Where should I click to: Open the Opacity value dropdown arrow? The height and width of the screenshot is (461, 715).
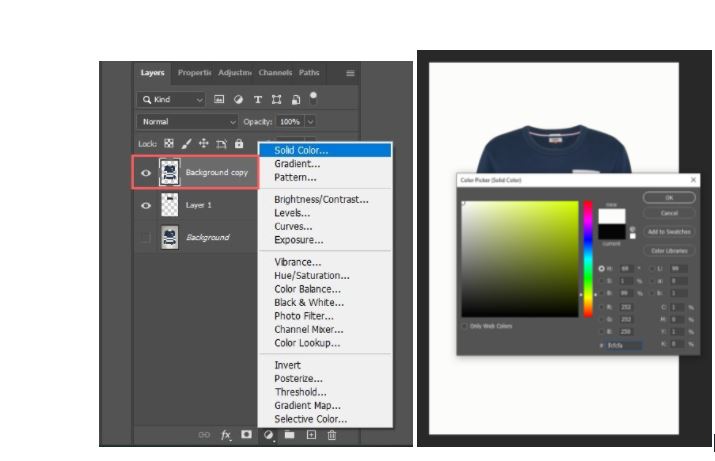310,121
